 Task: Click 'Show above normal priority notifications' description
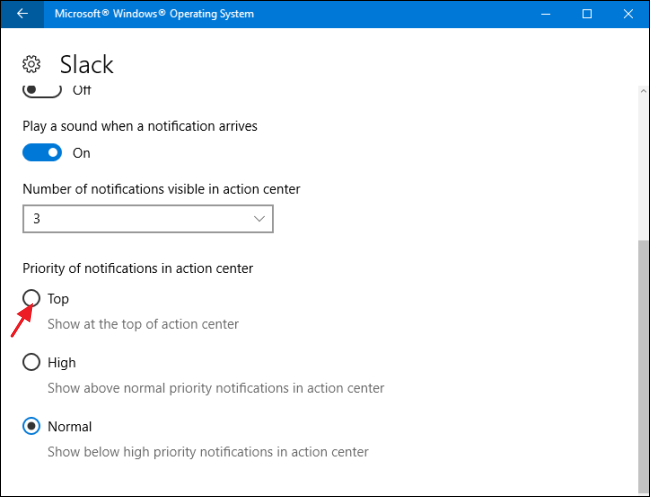216,388
